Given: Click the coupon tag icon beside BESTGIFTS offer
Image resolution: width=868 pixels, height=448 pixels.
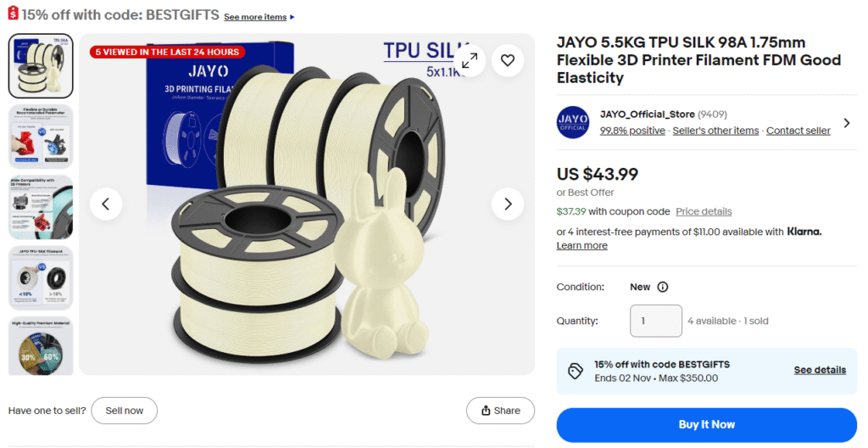Looking at the screenshot, I should 576,371.
